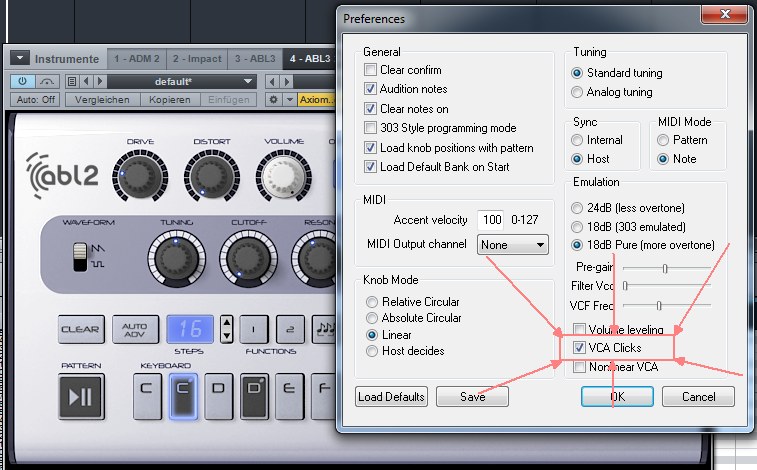Image resolution: width=757 pixels, height=470 pixels.
Task: Click the TUNING knob
Action: 176,258
